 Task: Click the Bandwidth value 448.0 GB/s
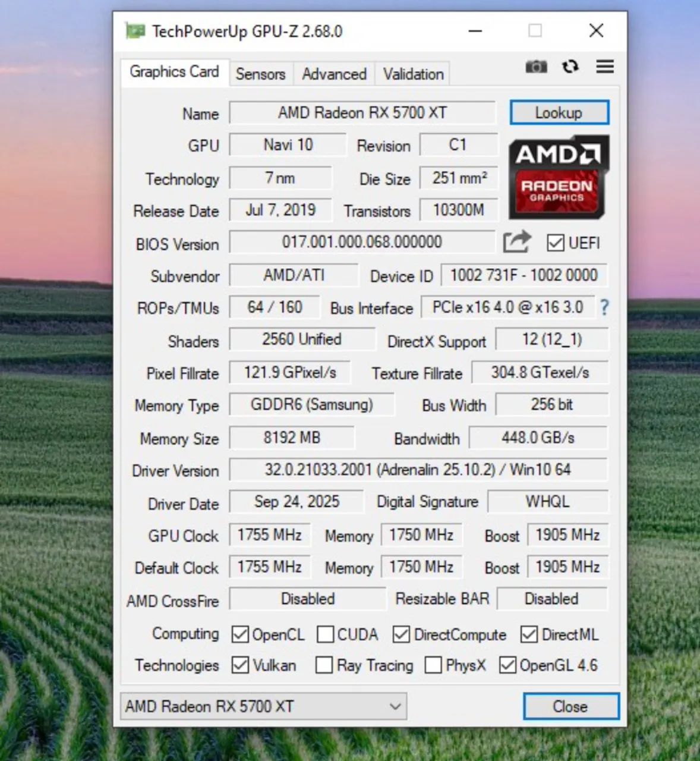coord(538,438)
